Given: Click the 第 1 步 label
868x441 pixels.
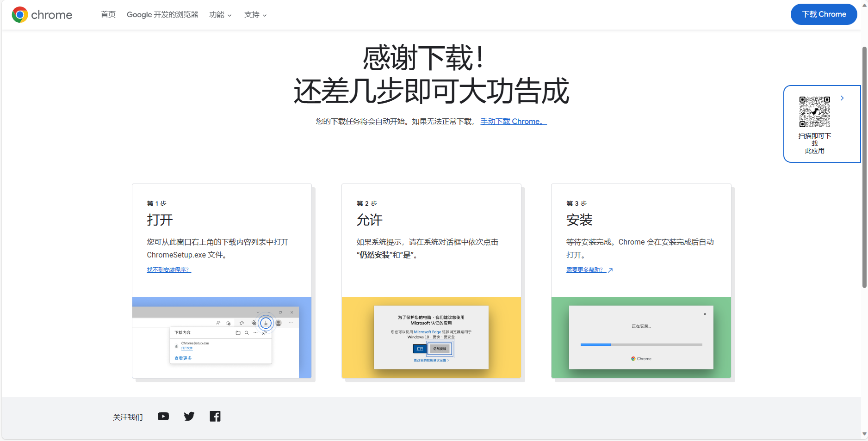Looking at the screenshot, I should (x=157, y=203).
